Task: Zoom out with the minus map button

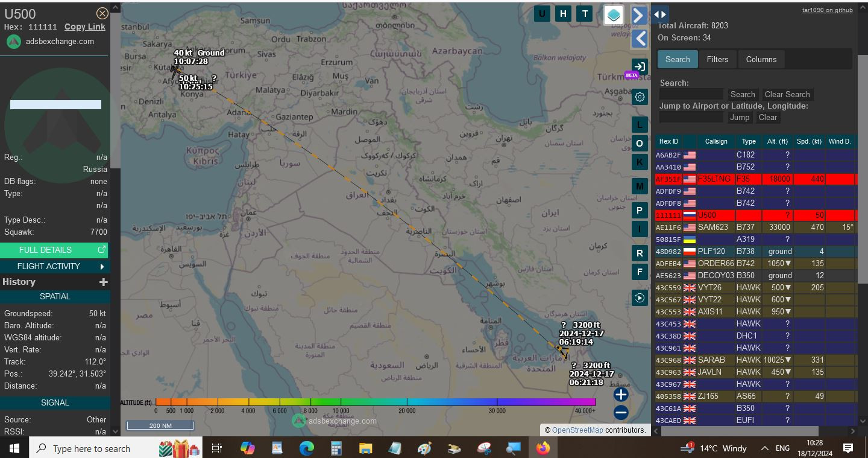Action: pyautogui.click(x=621, y=413)
